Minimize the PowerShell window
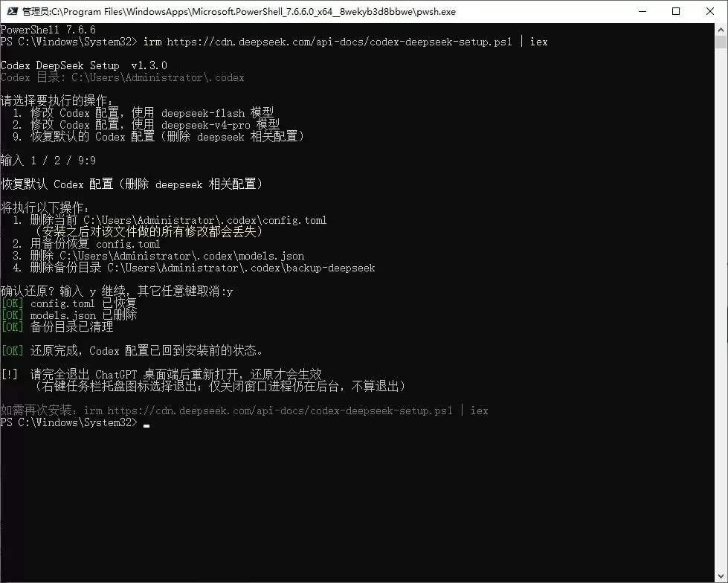728x583 pixels. click(x=642, y=12)
